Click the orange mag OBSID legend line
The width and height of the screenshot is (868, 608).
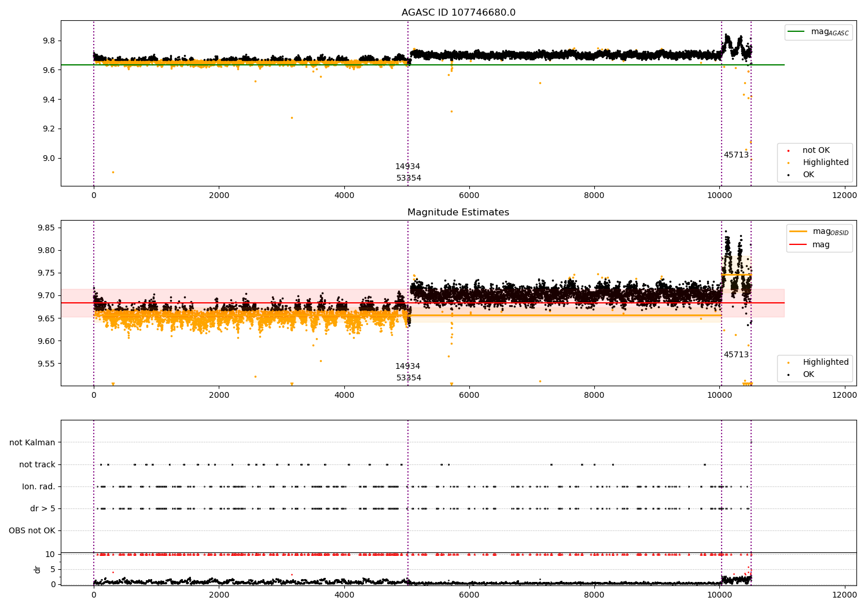coord(798,231)
